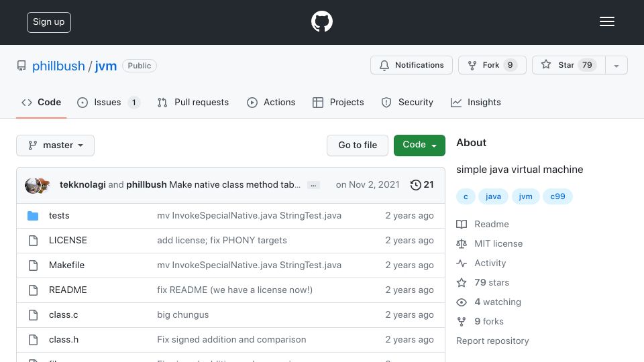
Task: Open the tests row commit message link
Action: pos(249,215)
